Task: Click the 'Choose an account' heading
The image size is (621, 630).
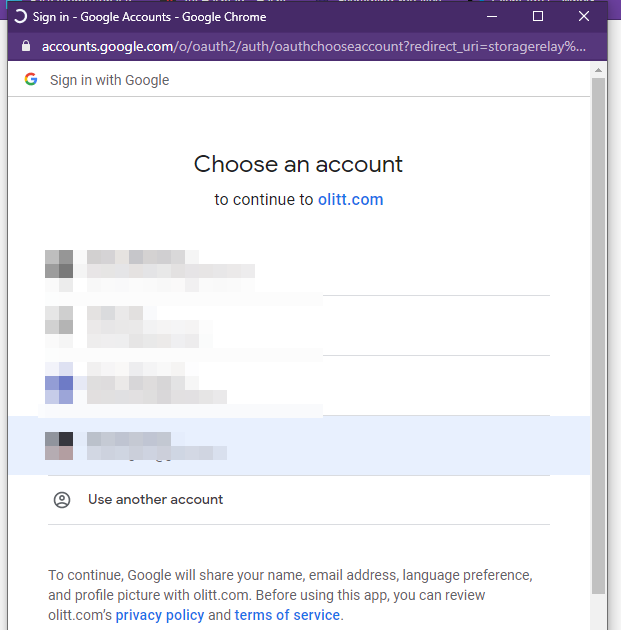Action: pos(298,164)
